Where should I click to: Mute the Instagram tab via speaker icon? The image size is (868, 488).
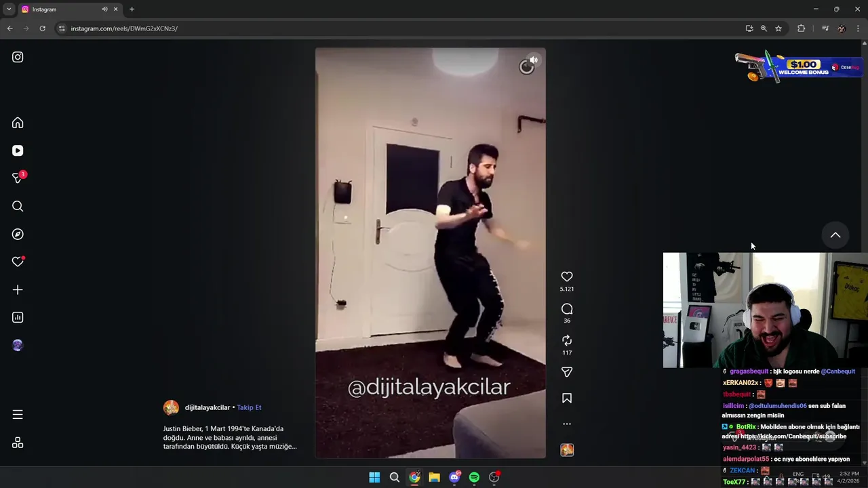[x=104, y=9]
